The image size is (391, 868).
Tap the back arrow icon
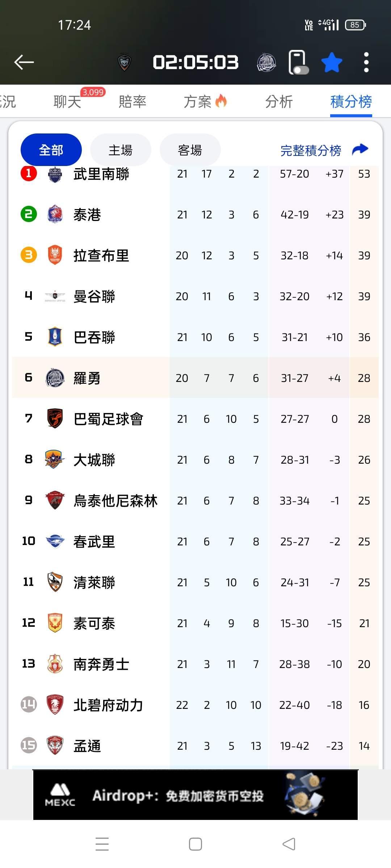point(24,62)
